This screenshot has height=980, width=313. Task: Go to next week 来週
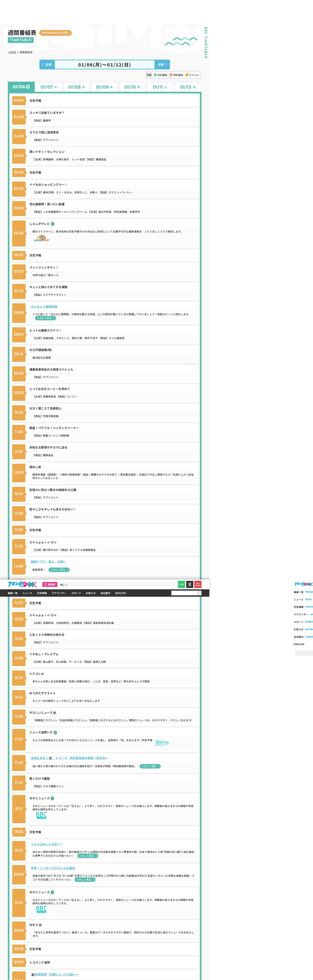(162, 65)
